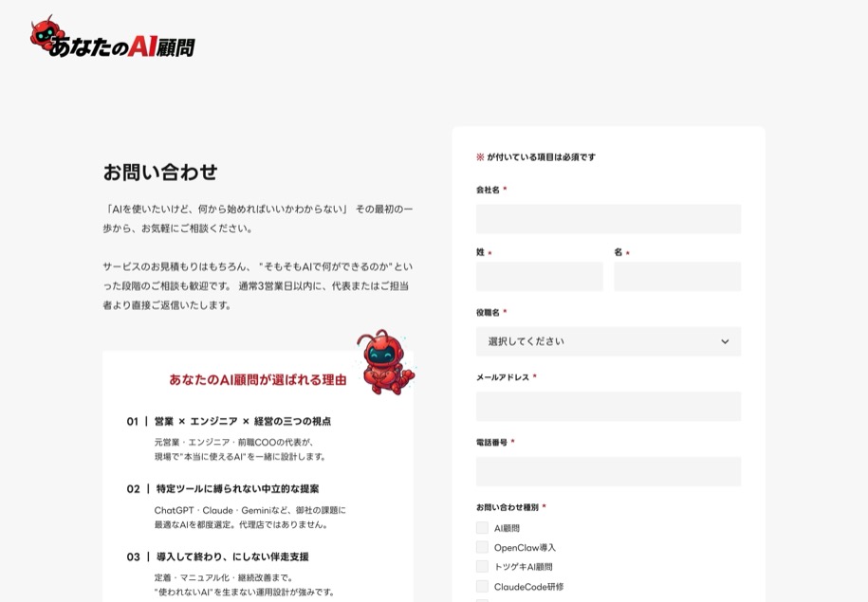Click the お問い合わせ種別 label

click(508, 507)
